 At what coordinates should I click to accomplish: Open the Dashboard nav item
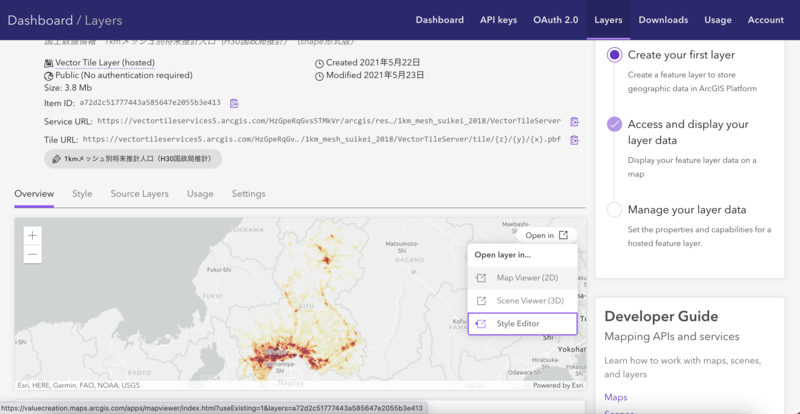[x=439, y=20]
